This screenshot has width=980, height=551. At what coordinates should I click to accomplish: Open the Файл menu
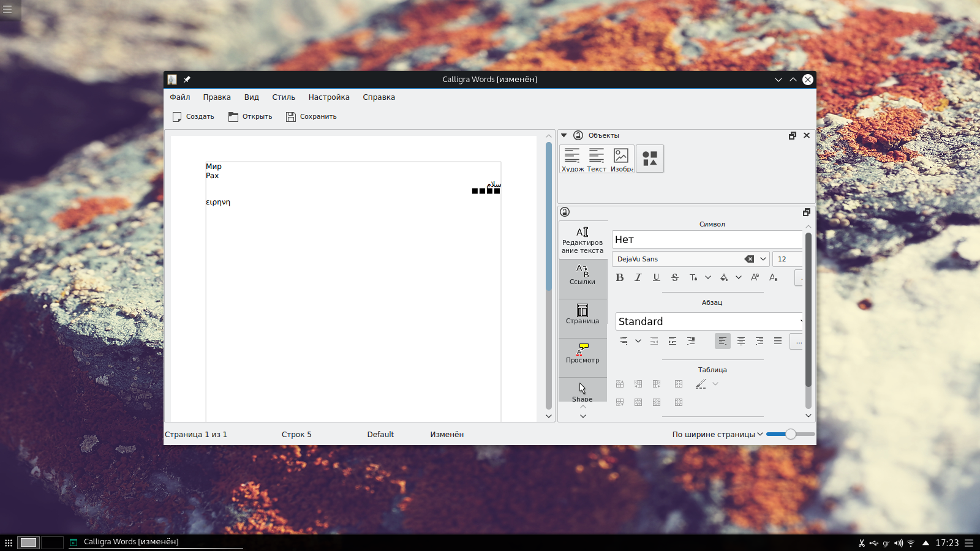coord(180,97)
